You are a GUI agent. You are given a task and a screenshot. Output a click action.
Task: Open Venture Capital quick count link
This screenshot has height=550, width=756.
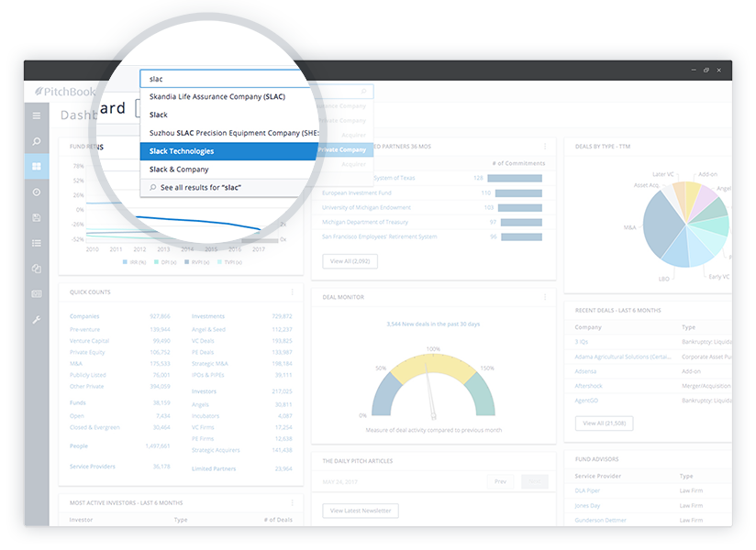pos(89,340)
